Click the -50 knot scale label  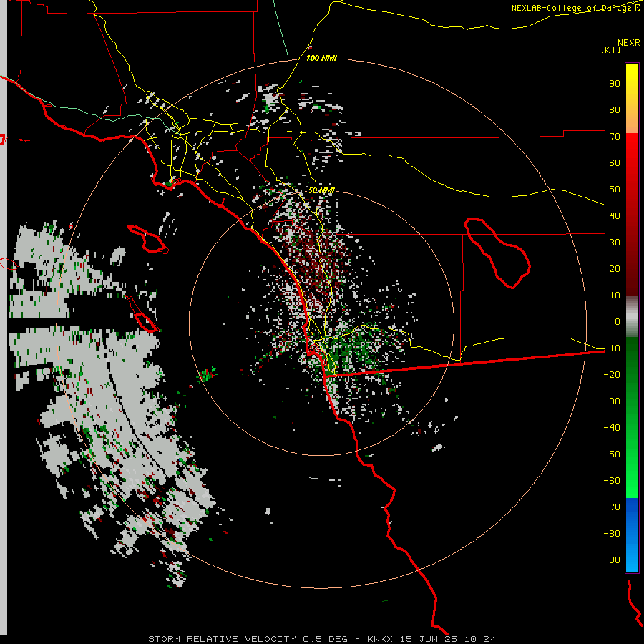(612, 454)
